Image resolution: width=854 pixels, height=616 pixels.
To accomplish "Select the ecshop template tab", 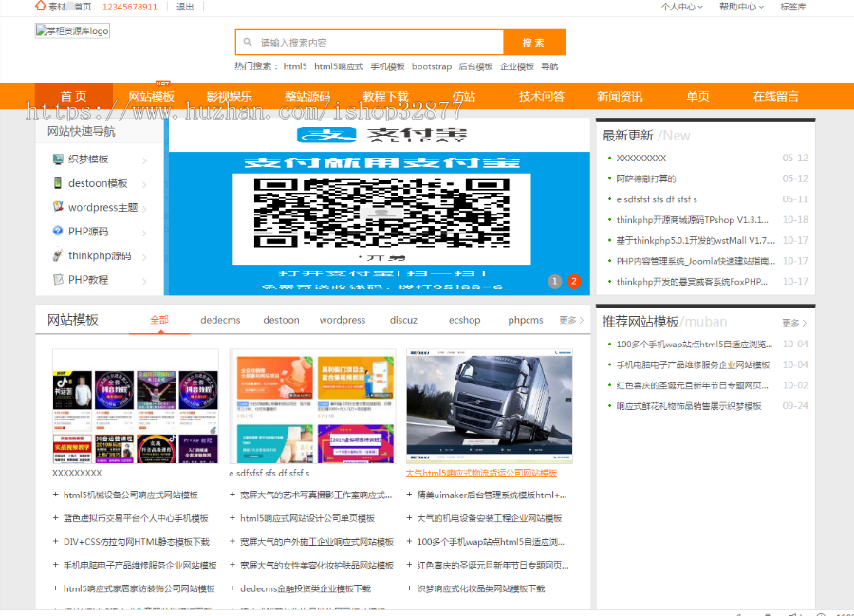I will [x=464, y=320].
